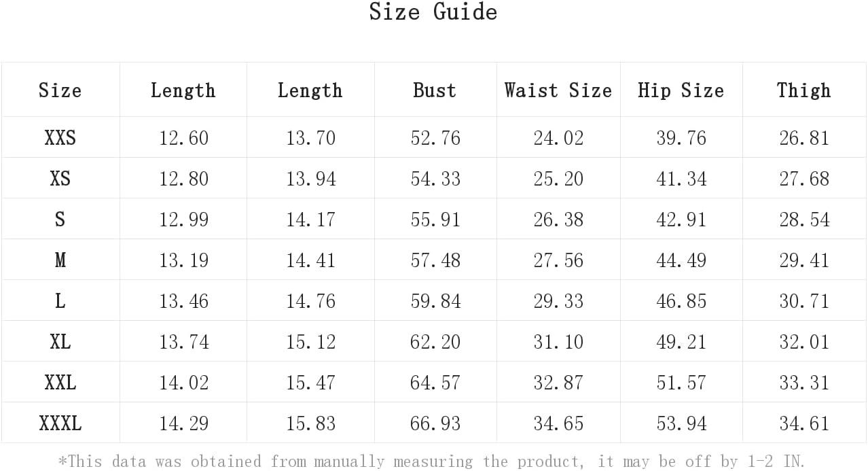This screenshot has height=471, width=868.
Task: Click waist value 25.20 for XS
Action: (558, 179)
